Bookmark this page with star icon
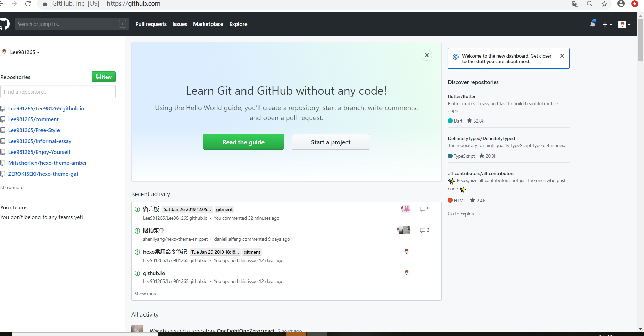644x336 pixels. (604, 4)
